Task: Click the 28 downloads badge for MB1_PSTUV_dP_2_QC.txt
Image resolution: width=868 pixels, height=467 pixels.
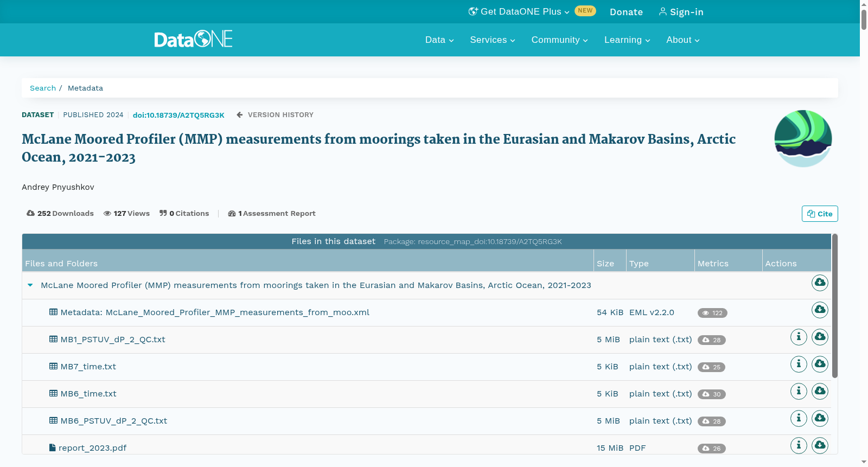Action: [712, 340]
